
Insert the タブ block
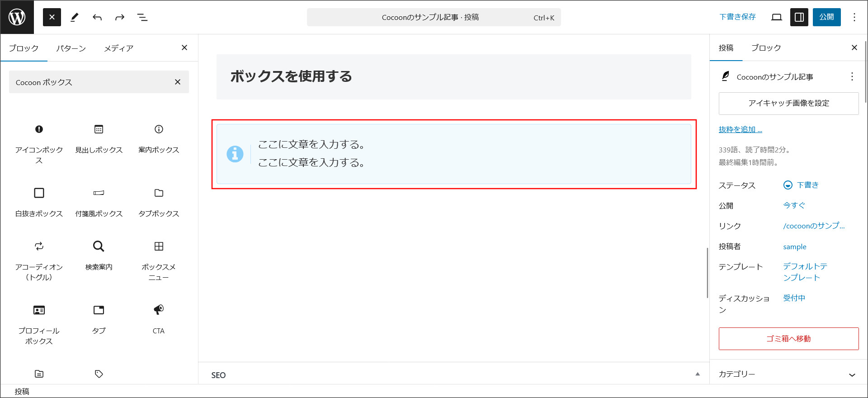[99, 320]
